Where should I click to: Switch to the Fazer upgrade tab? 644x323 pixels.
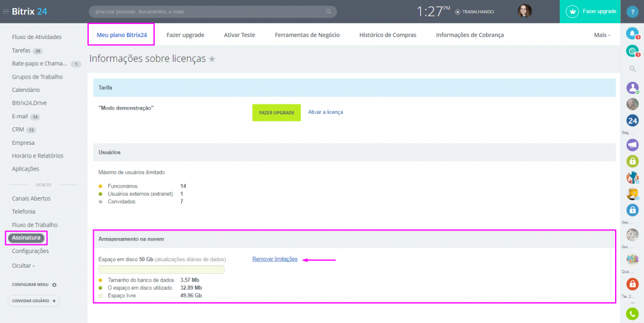186,35
